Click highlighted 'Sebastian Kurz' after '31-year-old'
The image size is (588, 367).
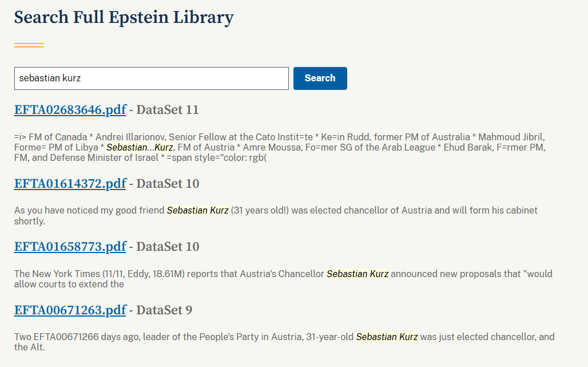[x=387, y=337]
